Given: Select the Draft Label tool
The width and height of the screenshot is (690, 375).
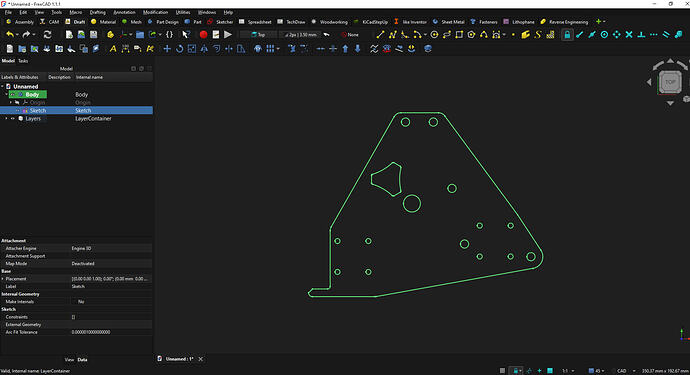Looking at the screenshot, I should (138, 49).
